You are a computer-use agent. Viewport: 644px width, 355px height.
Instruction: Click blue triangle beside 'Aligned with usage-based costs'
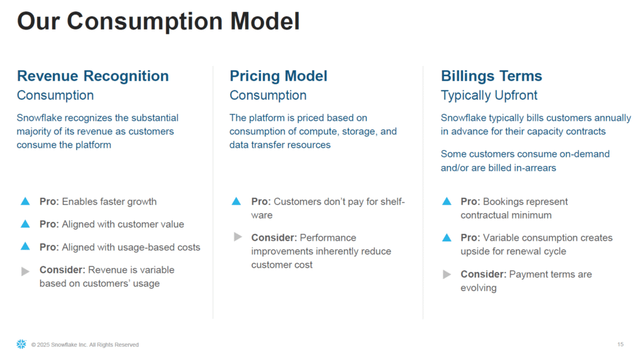point(25,246)
